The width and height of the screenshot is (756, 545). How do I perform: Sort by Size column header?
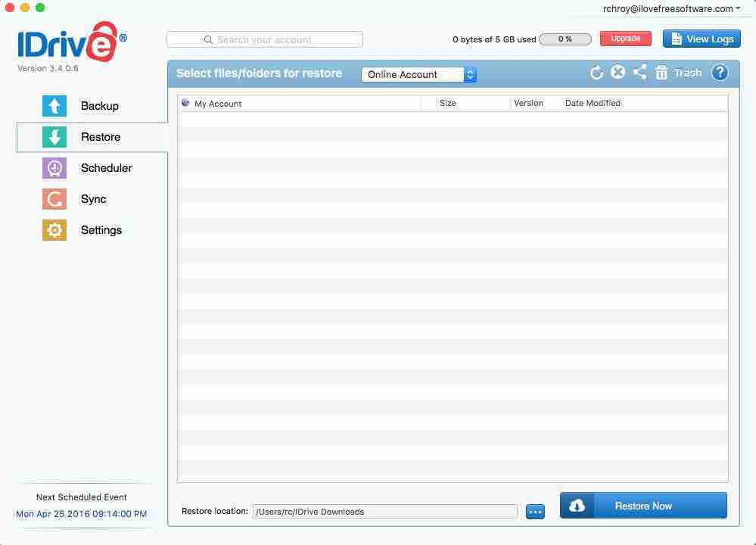point(448,103)
